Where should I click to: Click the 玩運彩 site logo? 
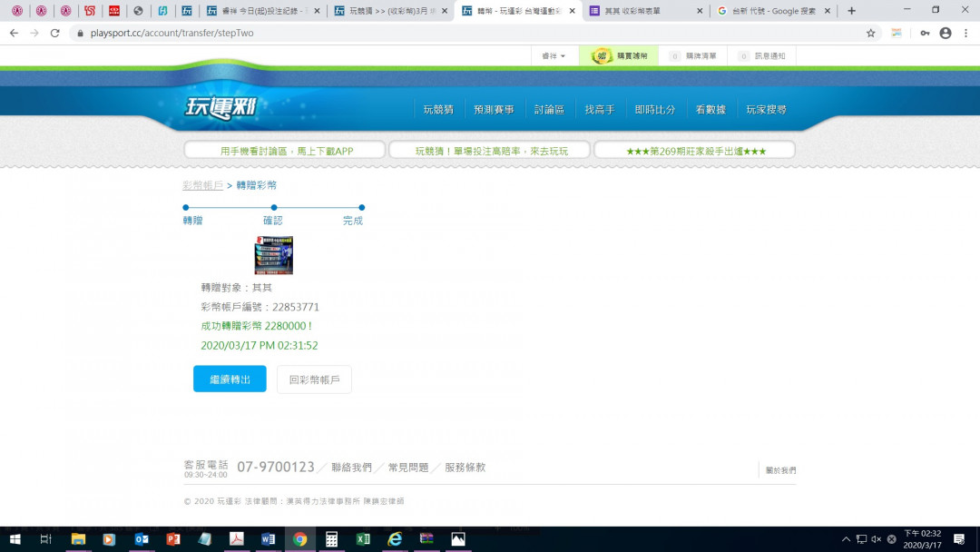(220, 107)
